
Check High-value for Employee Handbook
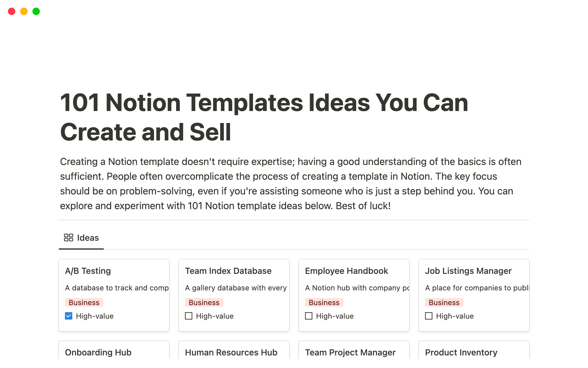(308, 316)
